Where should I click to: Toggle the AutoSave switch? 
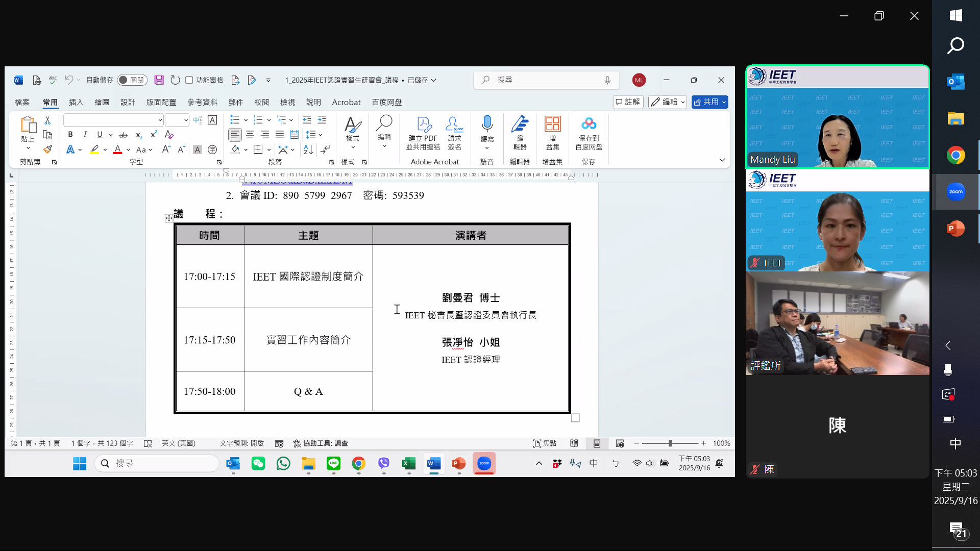click(132, 80)
